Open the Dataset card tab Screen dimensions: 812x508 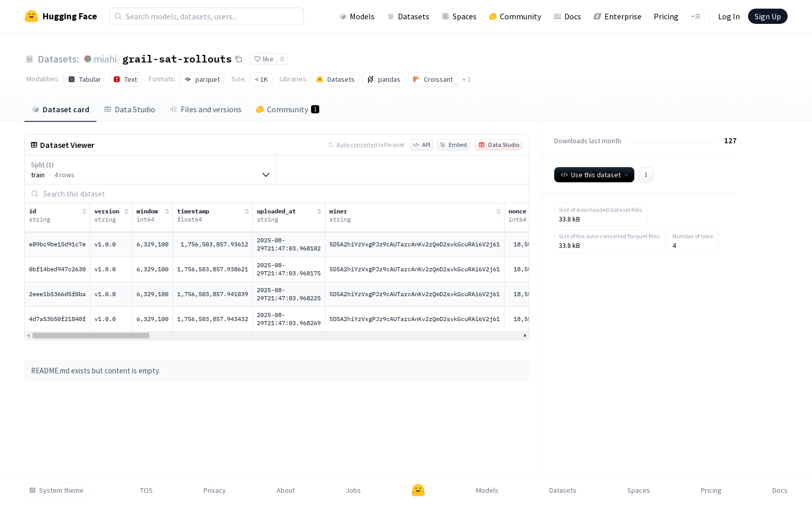(60, 110)
